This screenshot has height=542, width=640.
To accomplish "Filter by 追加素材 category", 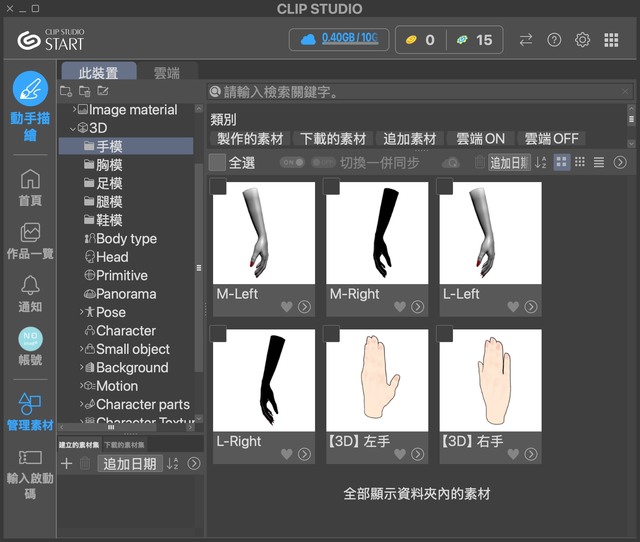I will 410,138.
